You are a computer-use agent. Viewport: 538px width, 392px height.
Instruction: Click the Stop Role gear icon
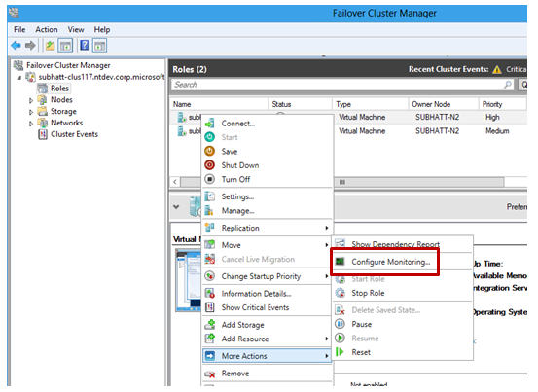coord(341,293)
